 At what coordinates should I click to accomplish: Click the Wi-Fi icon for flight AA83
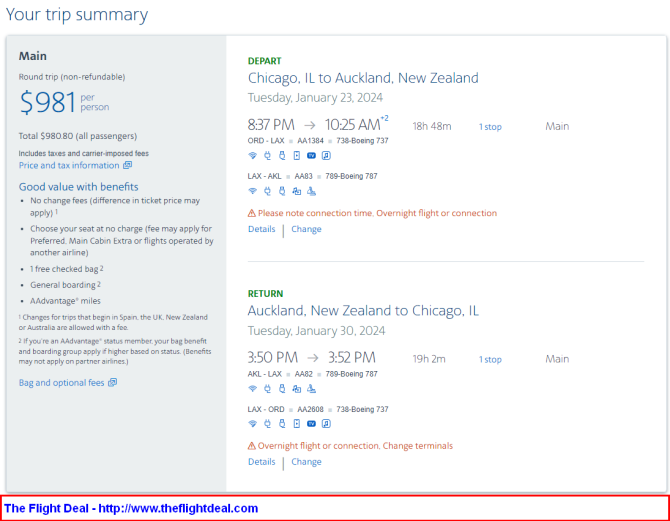[x=253, y=191]
